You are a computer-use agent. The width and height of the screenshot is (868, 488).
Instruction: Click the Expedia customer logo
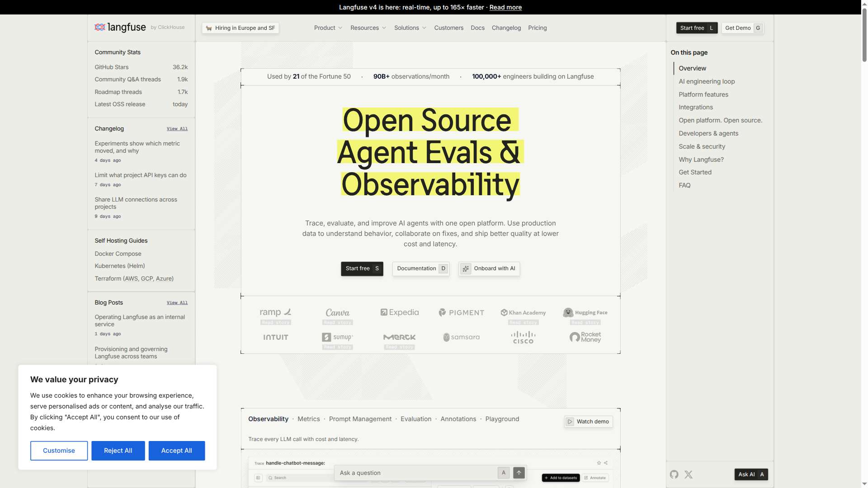400,312
